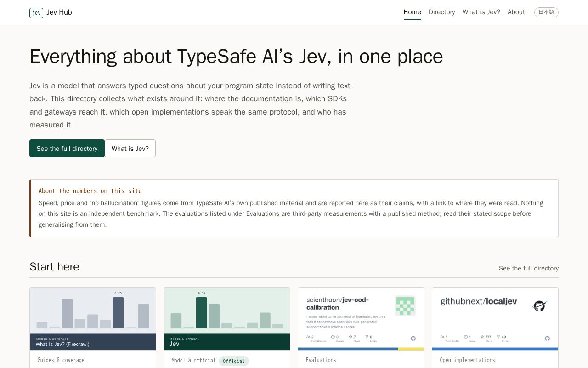Open the Directory nav item

[x=442, y=12]
